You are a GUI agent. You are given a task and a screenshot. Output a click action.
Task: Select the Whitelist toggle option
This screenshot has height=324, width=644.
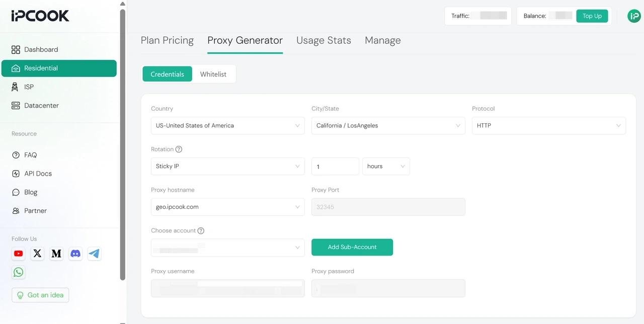click(x=213, y=74)
